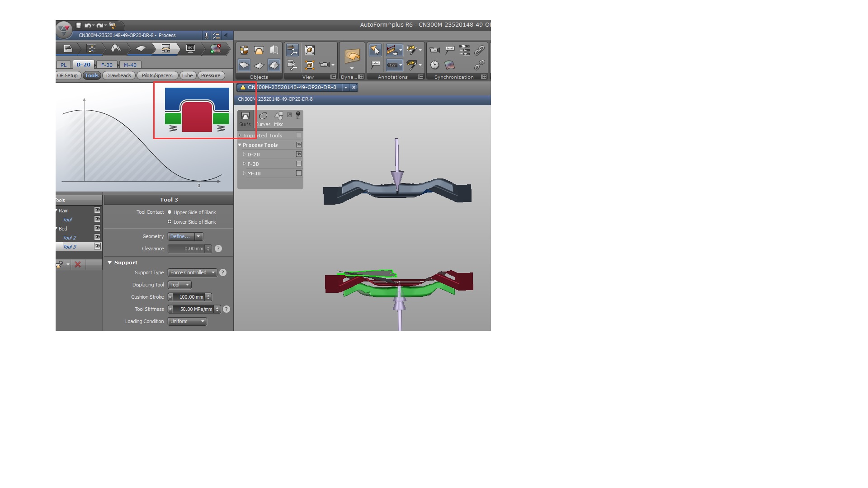Viewport: 868px width, 488px height.
Task: Click the red X delete tool icon
Action: click(78, 265)
